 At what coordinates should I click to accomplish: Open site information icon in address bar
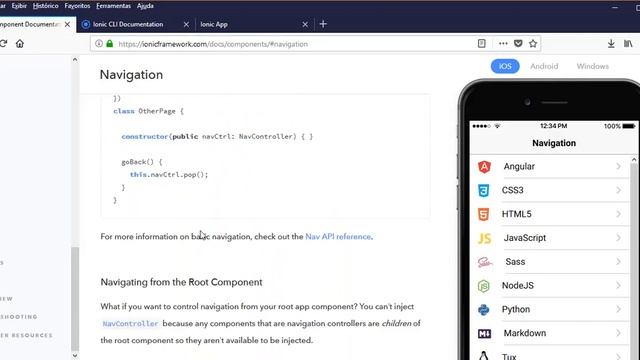[99, 44]
